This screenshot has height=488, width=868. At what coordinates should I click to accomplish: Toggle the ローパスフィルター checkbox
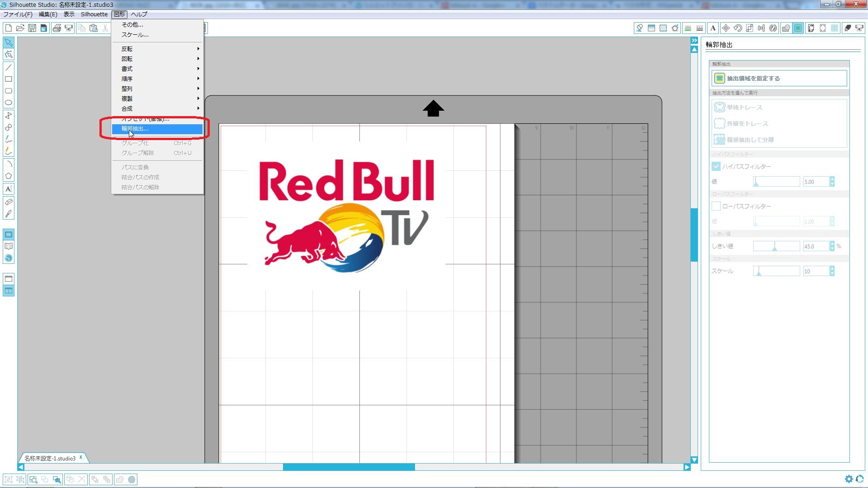coord(716,206)
